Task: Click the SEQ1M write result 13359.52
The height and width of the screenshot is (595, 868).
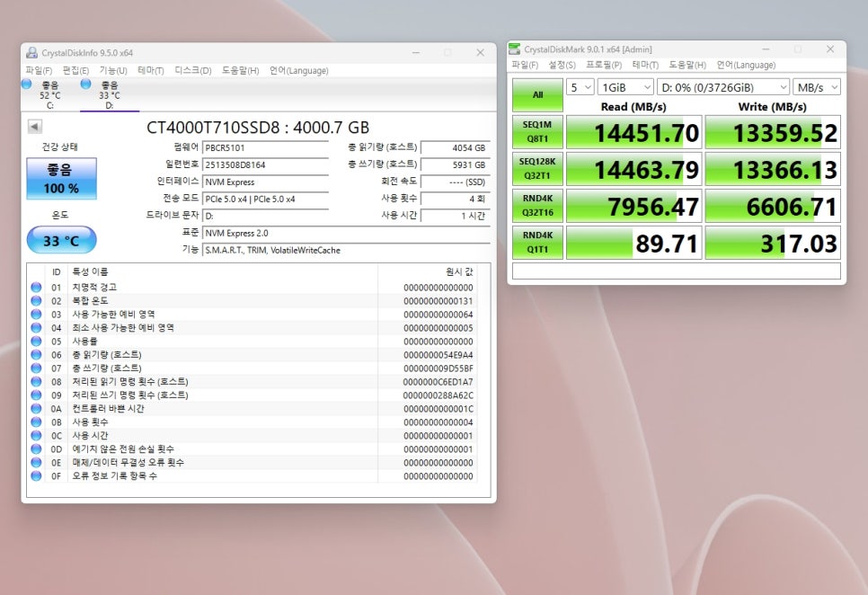Action: pos(773,132)
